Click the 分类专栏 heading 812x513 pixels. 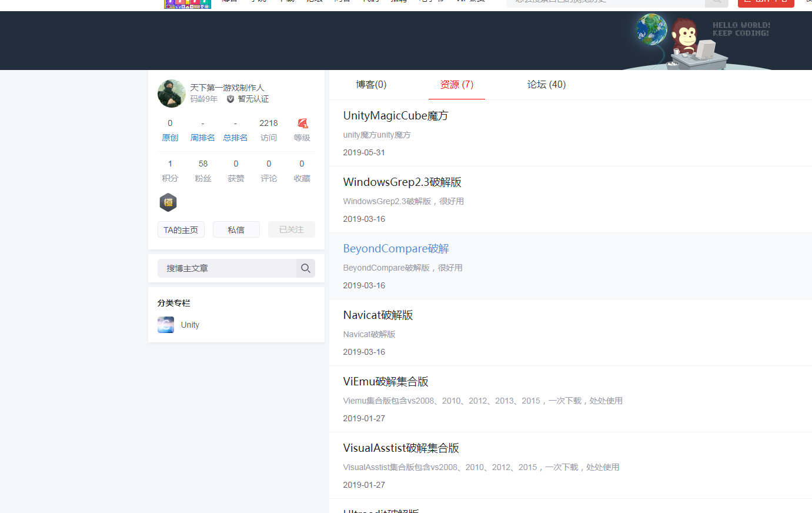coord(174,303)
